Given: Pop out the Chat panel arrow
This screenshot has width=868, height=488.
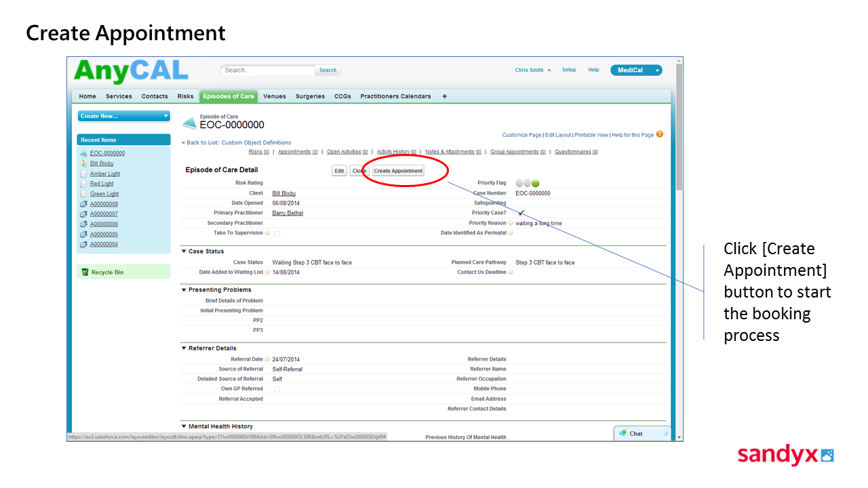Looking at the screenshot, I should 666,434.
